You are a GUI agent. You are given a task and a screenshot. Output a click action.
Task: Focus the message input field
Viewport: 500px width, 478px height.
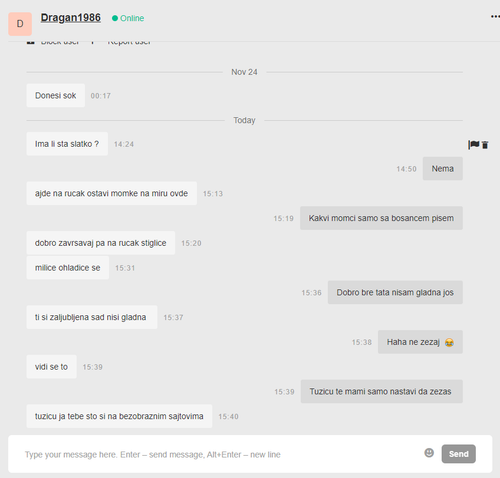(220, 454)
